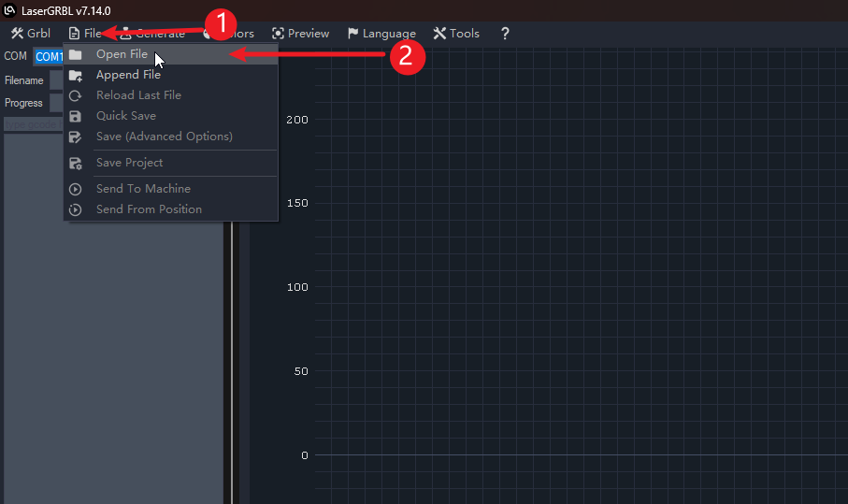Click the LaserGRBL logo in the title bar

pyautogui.click(x=10, y=10)
